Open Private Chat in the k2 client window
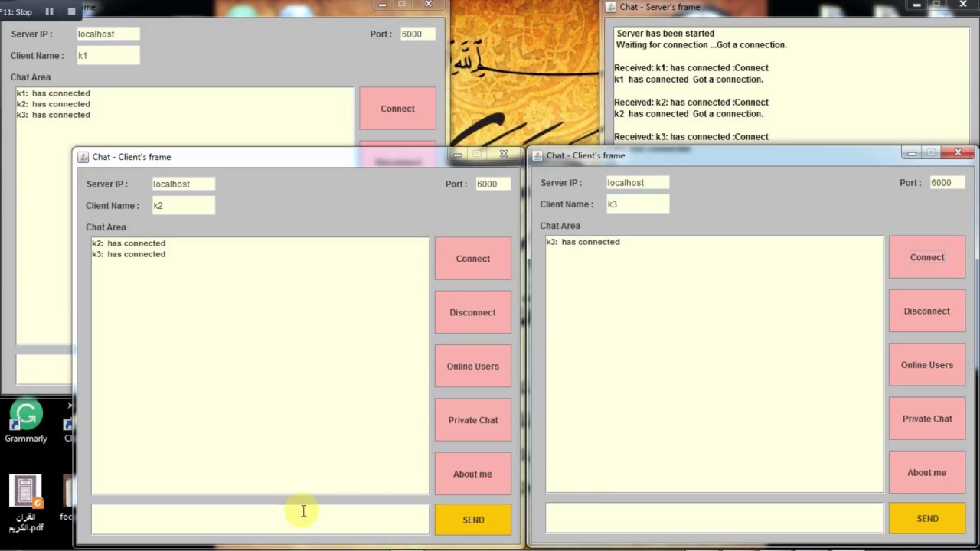This screenshot has width=980, height=551. 472,420
